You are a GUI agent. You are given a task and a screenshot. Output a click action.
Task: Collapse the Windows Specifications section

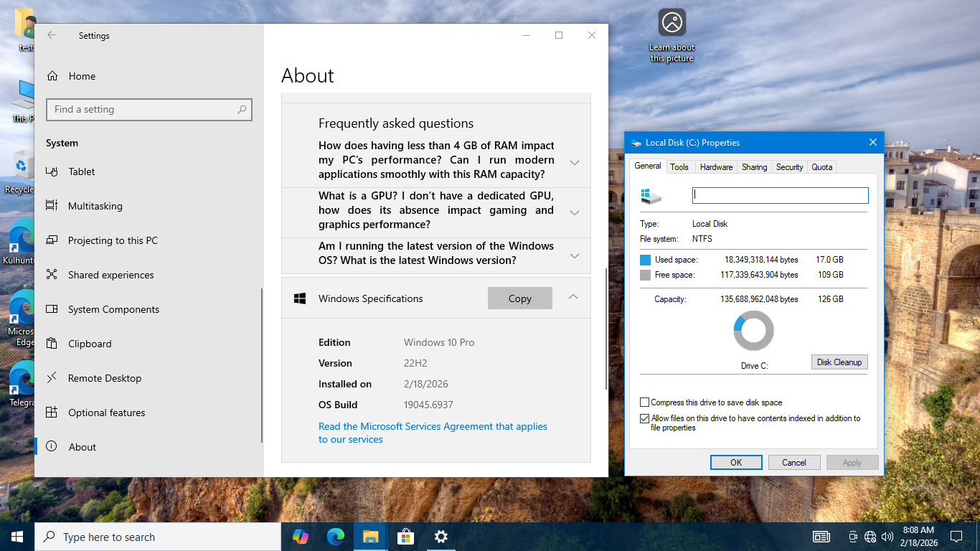(573, 297)
